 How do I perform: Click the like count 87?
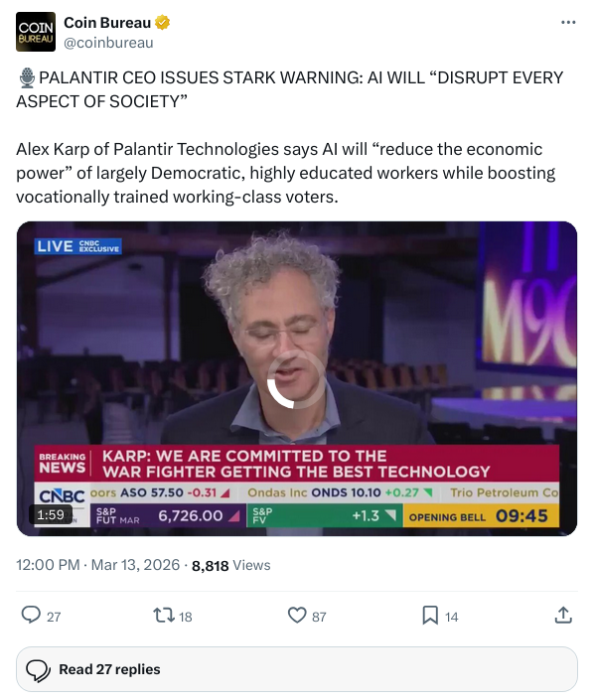(319, 617)
